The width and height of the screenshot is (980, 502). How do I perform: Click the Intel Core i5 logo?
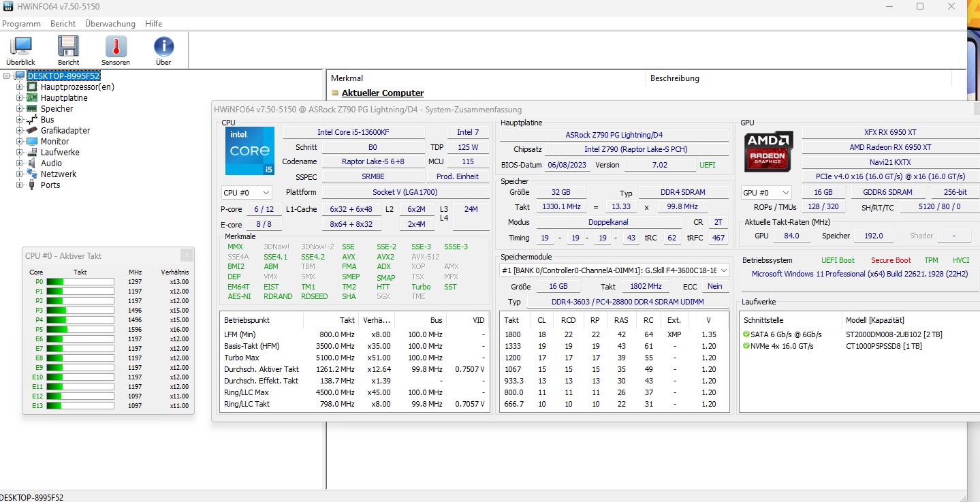(x=250, y=151)
